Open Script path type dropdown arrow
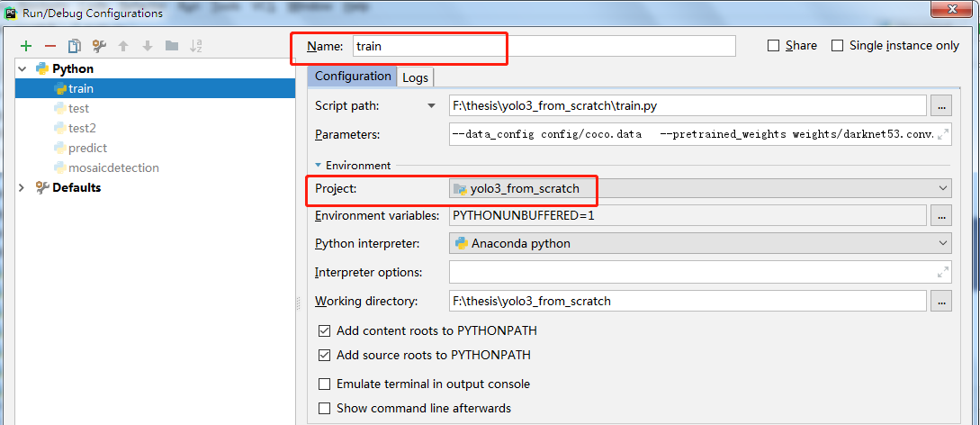This screenshot has width=980, height=425. pos(431,106)
